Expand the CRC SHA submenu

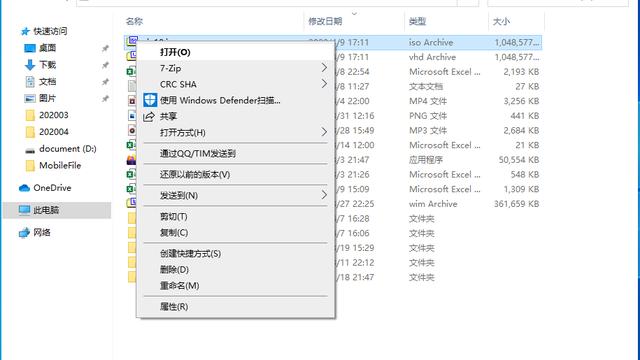tap(236, 84)
